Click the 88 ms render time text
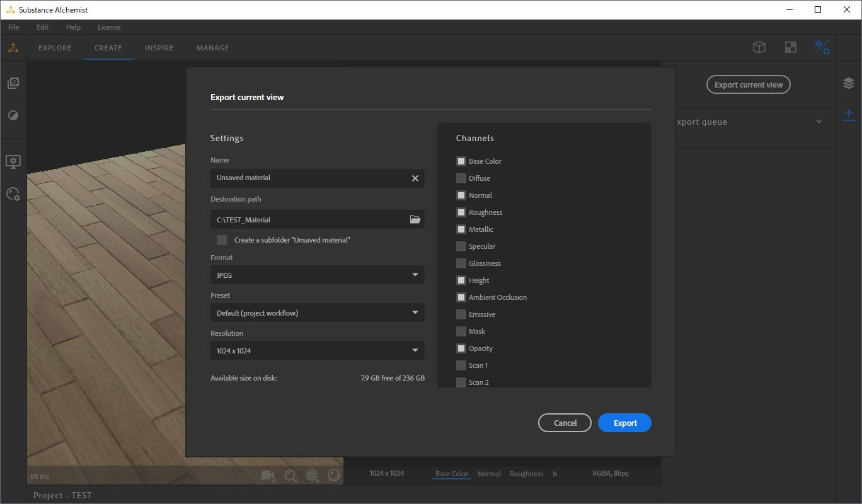The width and height of the screenshot is (862, 504). click(39, 476)
